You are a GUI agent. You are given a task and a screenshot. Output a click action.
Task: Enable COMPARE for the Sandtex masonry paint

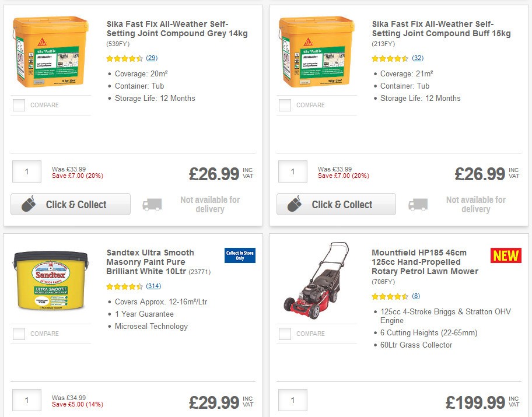[x=18, y=334]
